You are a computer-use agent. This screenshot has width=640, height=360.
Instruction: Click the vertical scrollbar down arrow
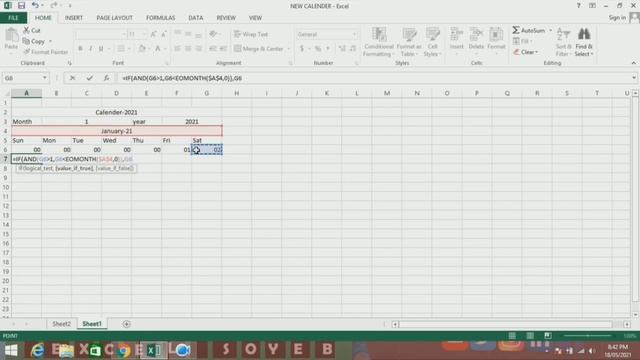click(636, 314)
